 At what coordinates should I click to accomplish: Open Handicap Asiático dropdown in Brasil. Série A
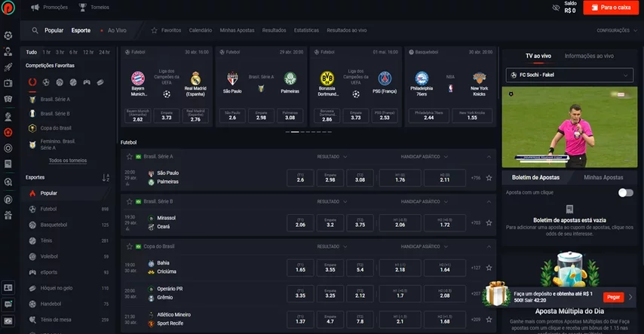[x=425, y=157]
